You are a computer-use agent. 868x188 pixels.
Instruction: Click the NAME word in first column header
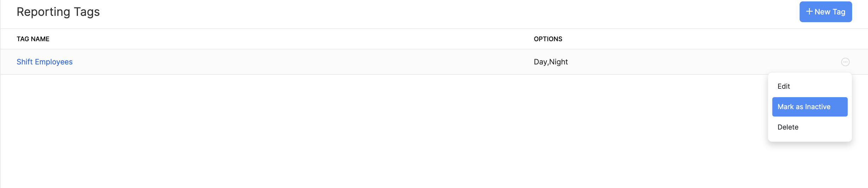tap(40, 39)
